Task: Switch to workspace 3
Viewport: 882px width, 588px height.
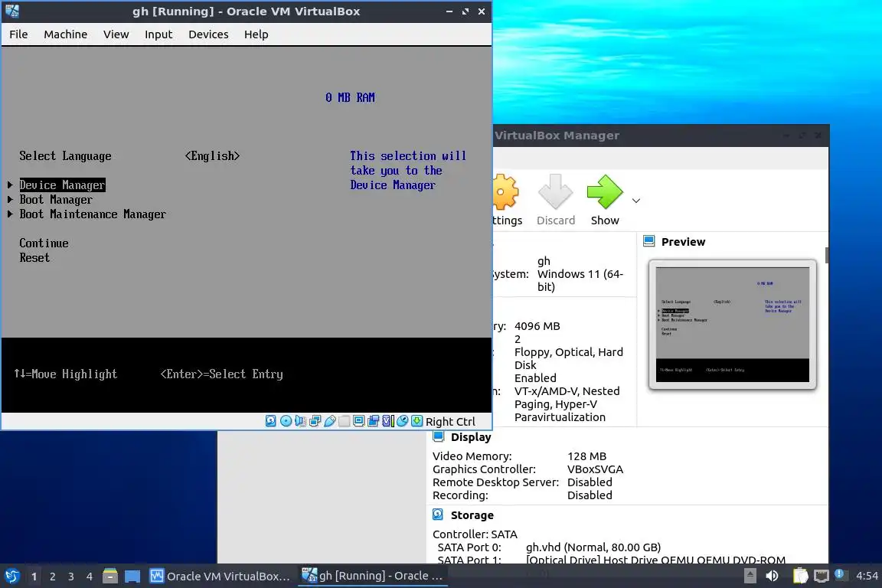Action: click(x=71, y=577)
